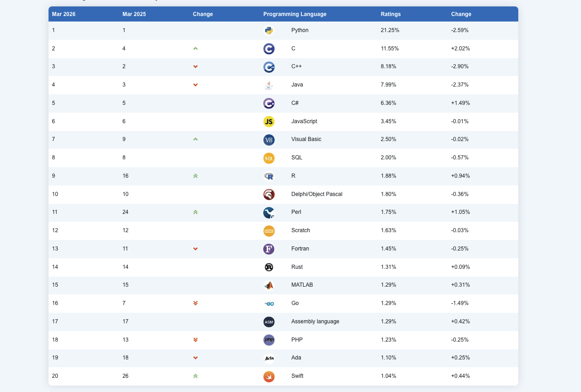The width and height of the screenshot is (581, 392).
Task: Click the Mar 2026 column header
Action: 64,14
